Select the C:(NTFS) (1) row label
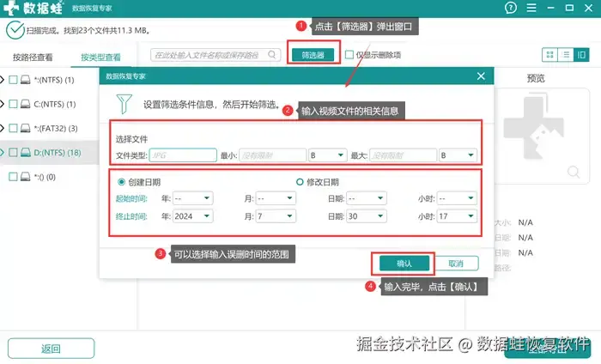 pos(55,104)
